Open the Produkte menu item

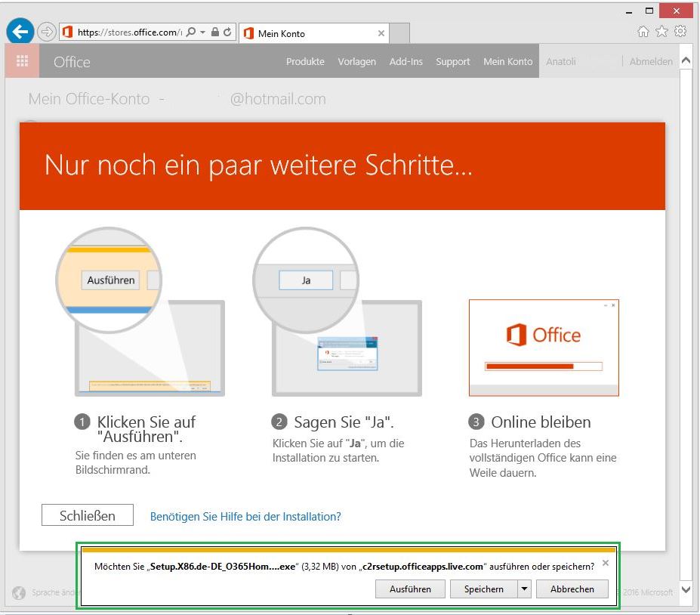305,63
